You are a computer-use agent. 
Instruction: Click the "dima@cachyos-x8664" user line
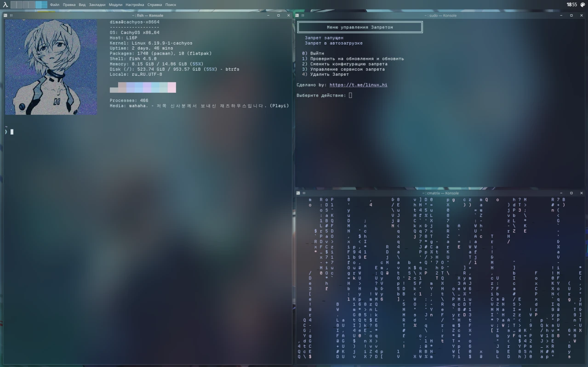click(x=135, y=22)
